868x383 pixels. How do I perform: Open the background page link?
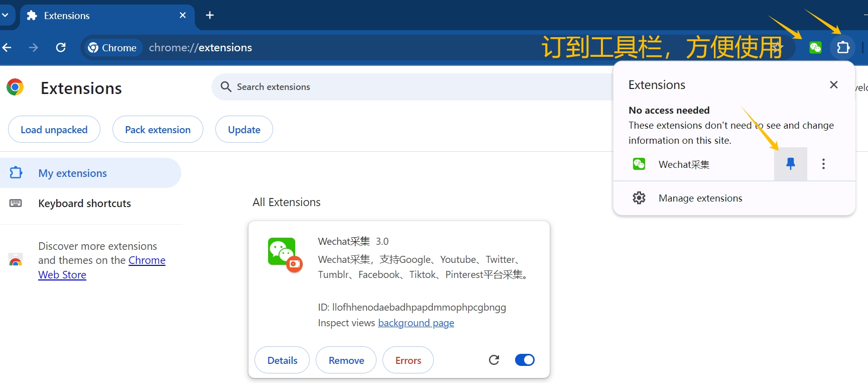(416, 323)
